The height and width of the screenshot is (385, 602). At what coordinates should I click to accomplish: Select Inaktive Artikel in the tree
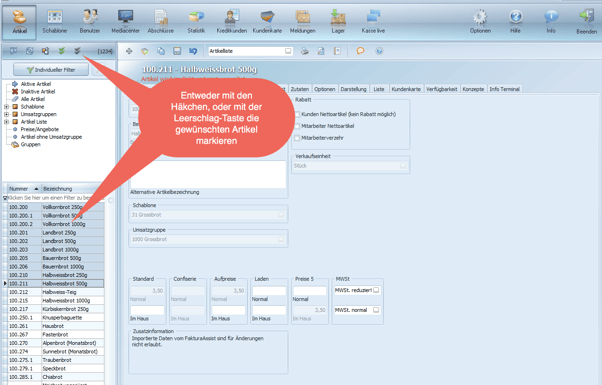[38, 91]
